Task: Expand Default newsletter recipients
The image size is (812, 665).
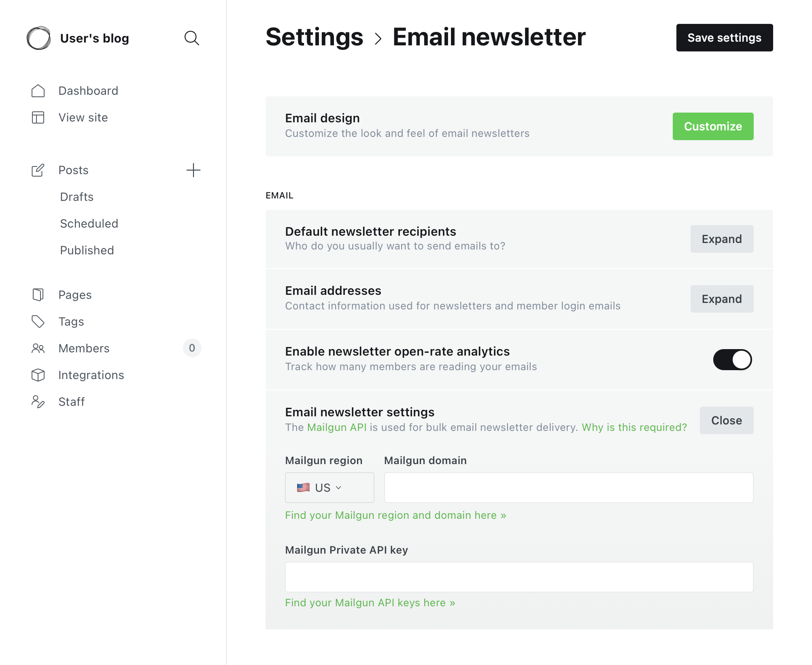Action: (x=722, y=239)
